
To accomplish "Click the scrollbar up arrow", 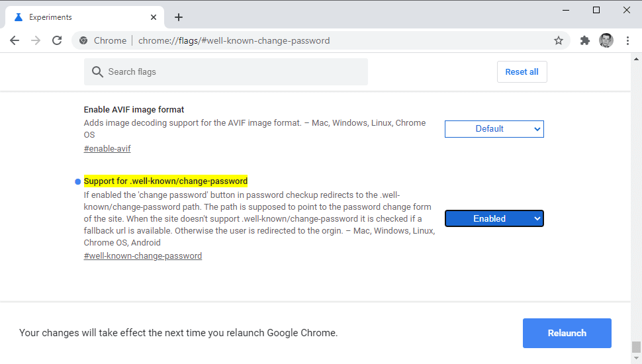I will click(636, 59).
